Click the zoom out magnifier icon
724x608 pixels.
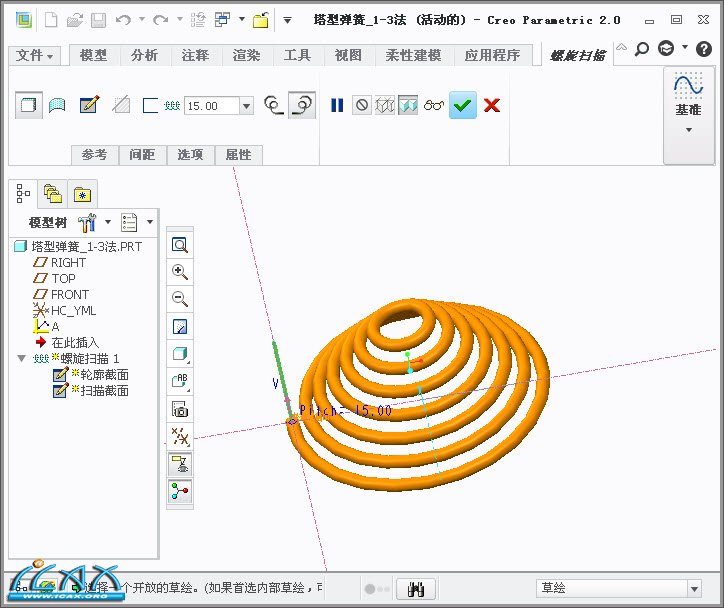pyautogui.click(x=180, y=299)
